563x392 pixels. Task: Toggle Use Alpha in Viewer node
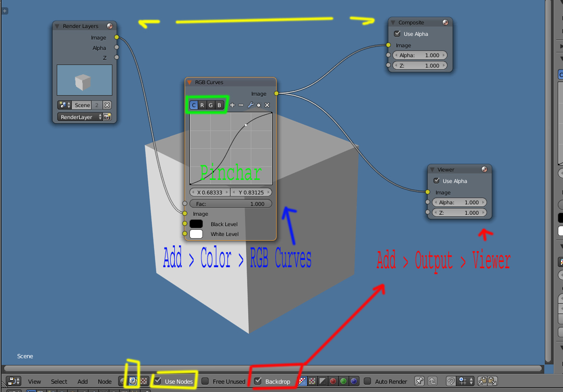(436, 181)
